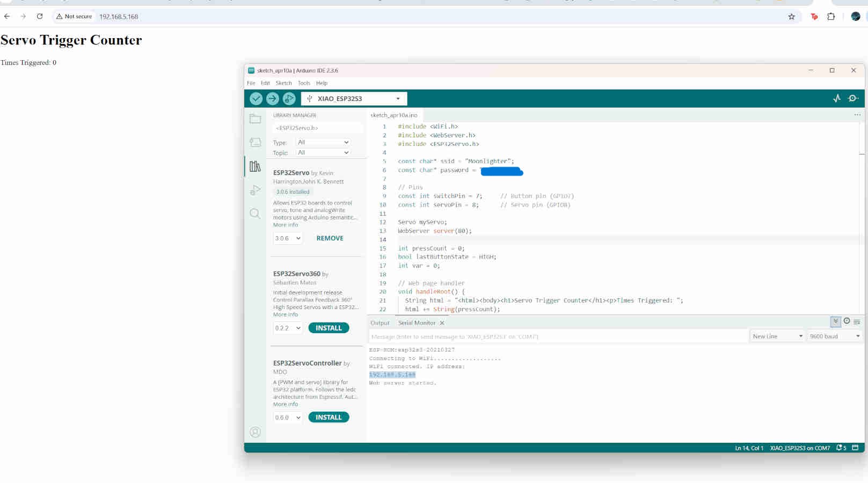Open the New Line line-ending dropdown
Viewport: 868px width, 483px height.
click(x=778, y=336)
